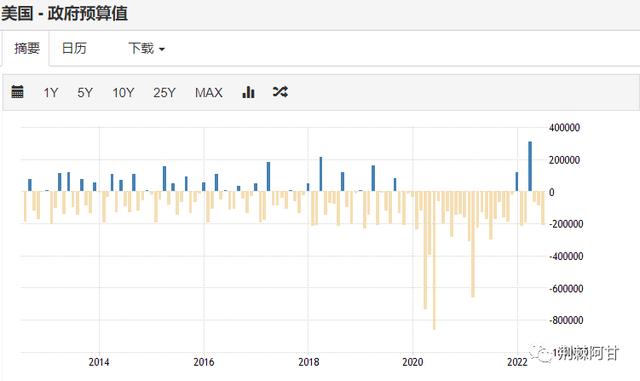Click the 2020 x-axis label
The image size is (640, 381).
(413, 362)
